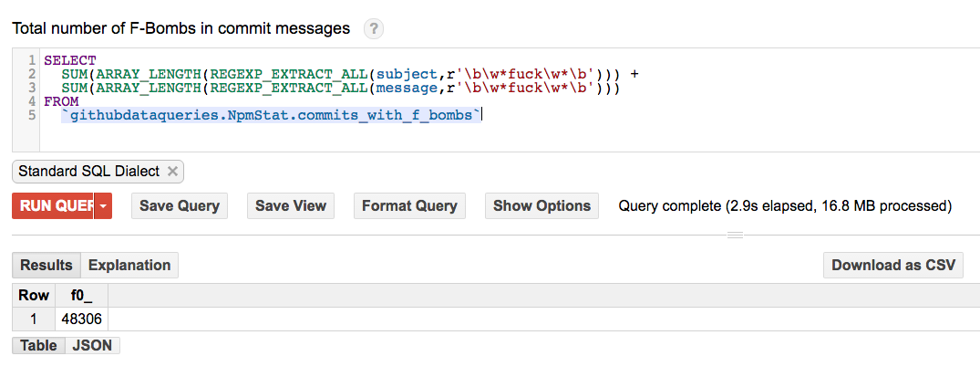Click inside the SQL query editor

tap(547, 128)
